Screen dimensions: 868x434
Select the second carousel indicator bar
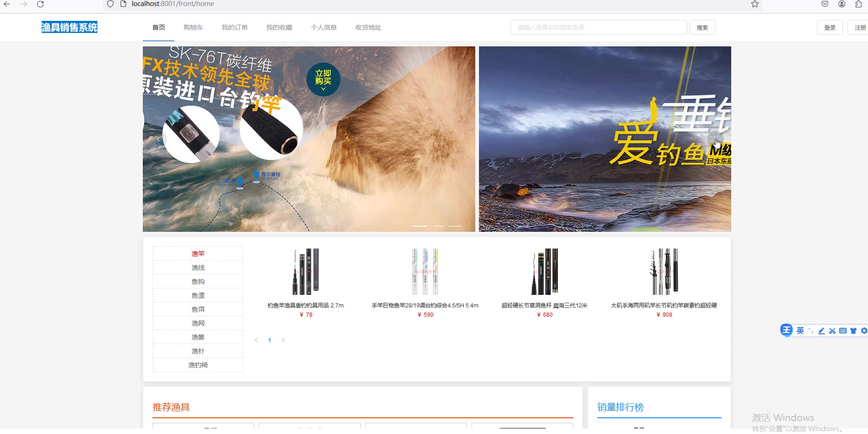(x=437, y=226)
